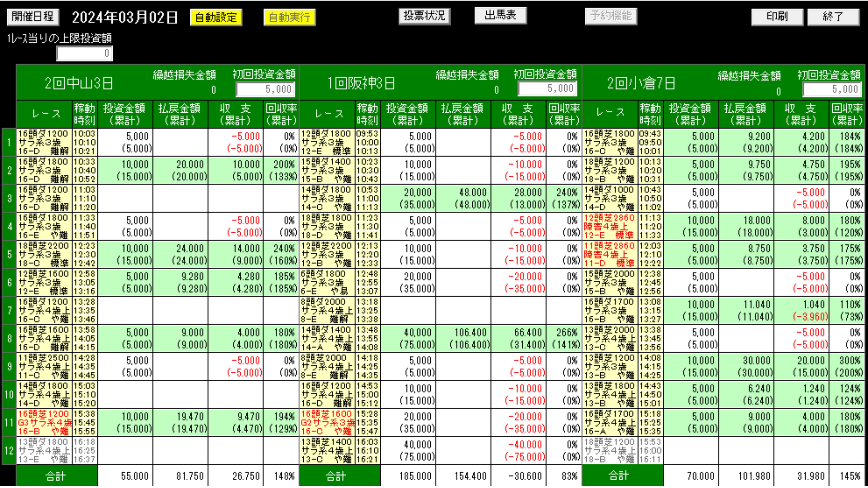Viewport: 868px width, 488px height.
Task: Select the 2回中山3日 venue header
Action: [79, 84]
